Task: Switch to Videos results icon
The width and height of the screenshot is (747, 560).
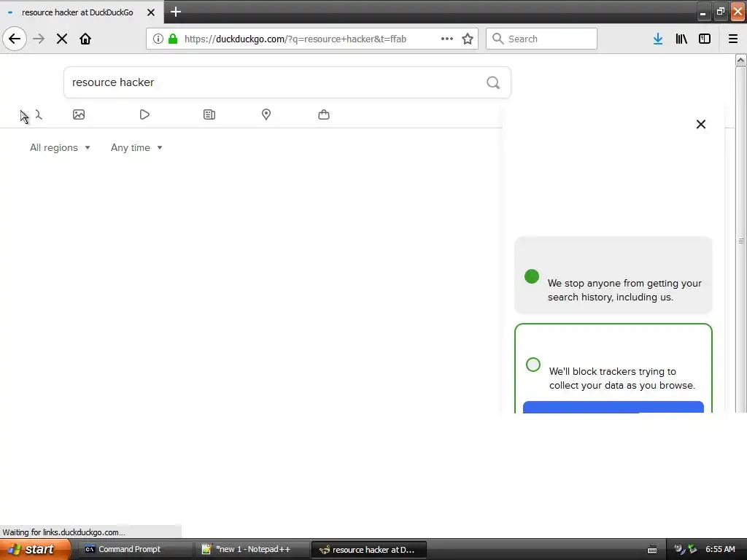Action: pos(144,114)
